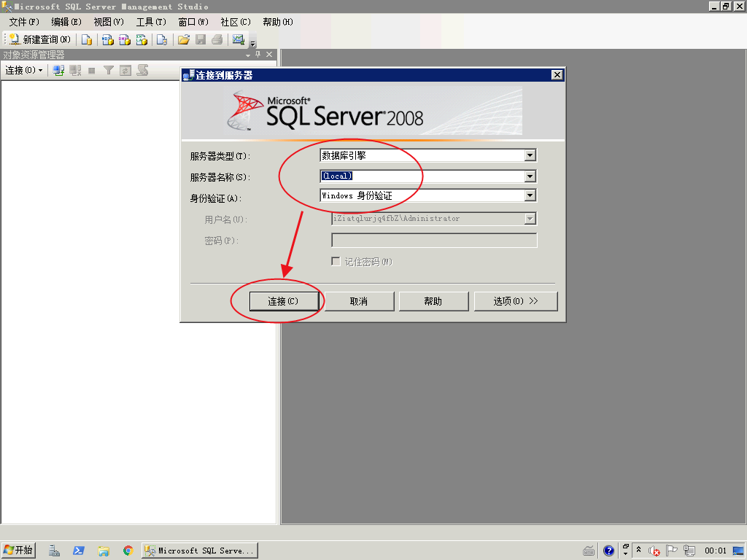
Task: Click the dialog title bar server icon
Action: tap(189, 75)
